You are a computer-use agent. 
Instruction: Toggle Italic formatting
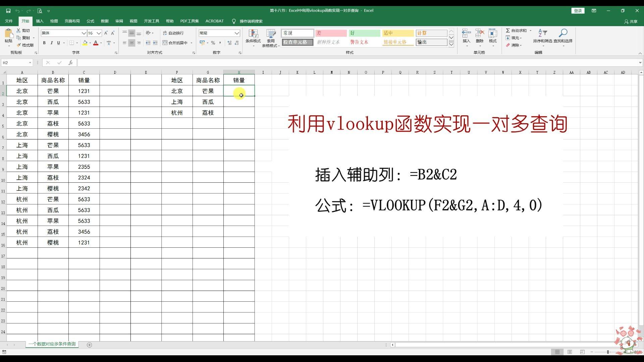pos(51,43)
